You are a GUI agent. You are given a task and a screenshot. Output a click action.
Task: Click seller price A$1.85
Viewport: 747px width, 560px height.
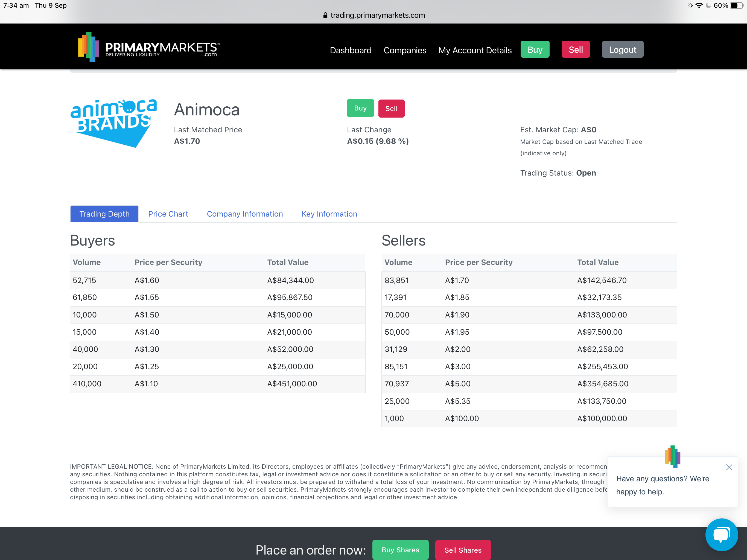(x=457, y=297)
